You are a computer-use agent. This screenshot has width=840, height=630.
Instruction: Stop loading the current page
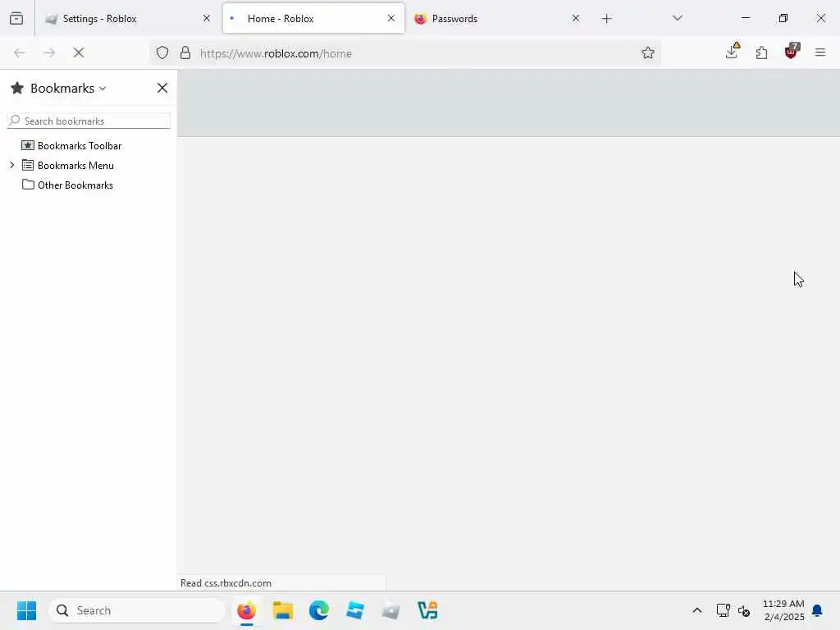(79, 52)
